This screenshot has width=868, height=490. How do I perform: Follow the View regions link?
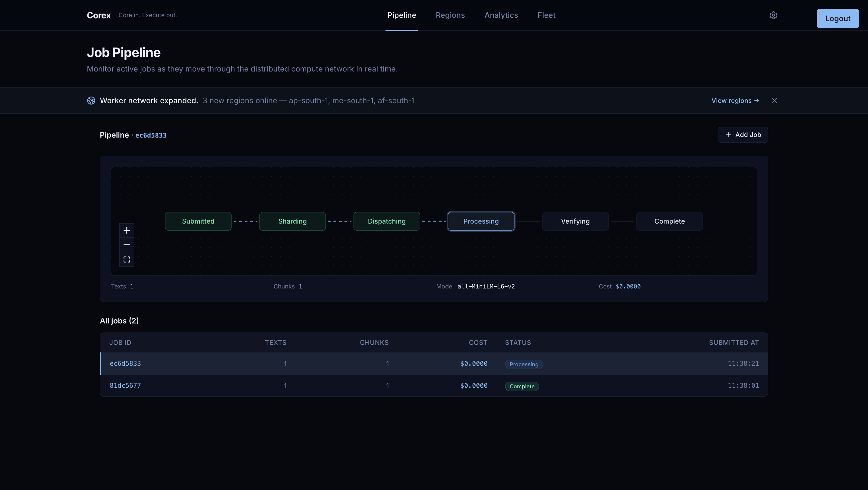tap(735, 100)
